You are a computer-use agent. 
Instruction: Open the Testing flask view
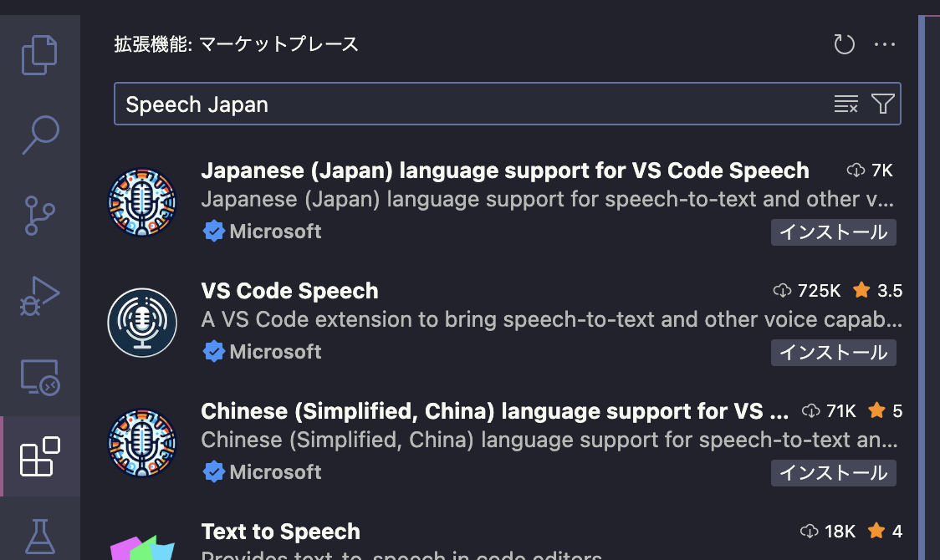pyautogui.click(x=39, y=535)
